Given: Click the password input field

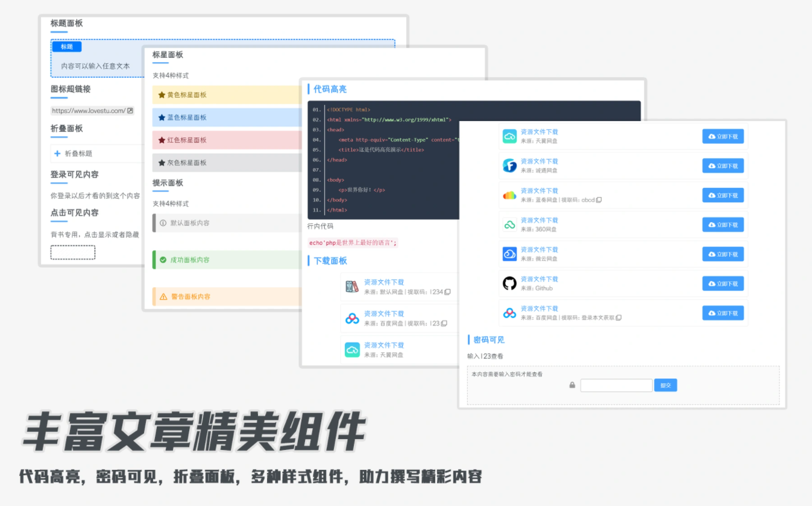Looking at the screenshot, I should 616,386.
